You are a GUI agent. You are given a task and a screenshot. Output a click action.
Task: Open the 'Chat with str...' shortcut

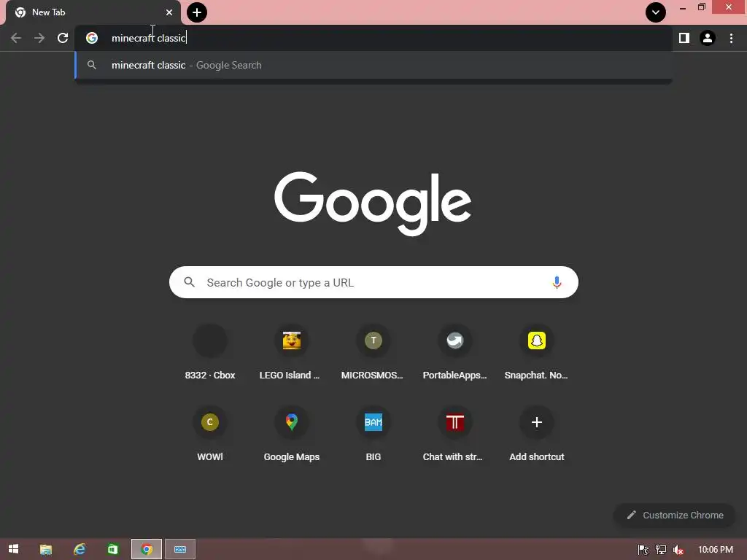tap(455, 435)
